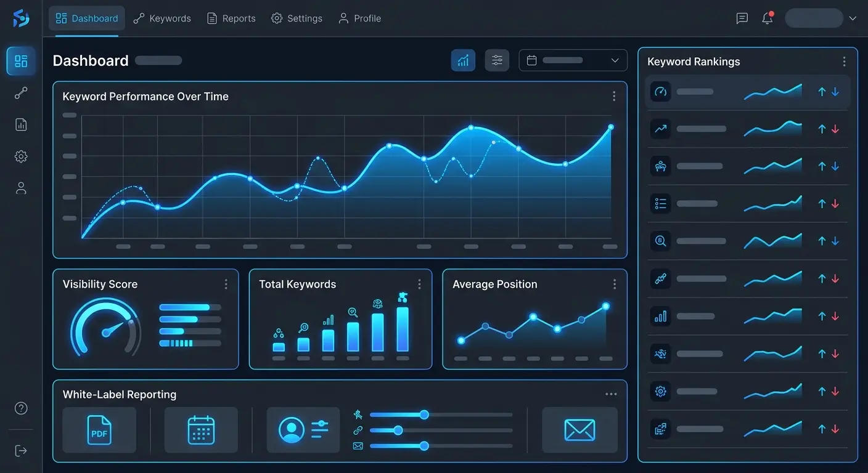Click the slider beside the running figure icon

tap(441, 414)
